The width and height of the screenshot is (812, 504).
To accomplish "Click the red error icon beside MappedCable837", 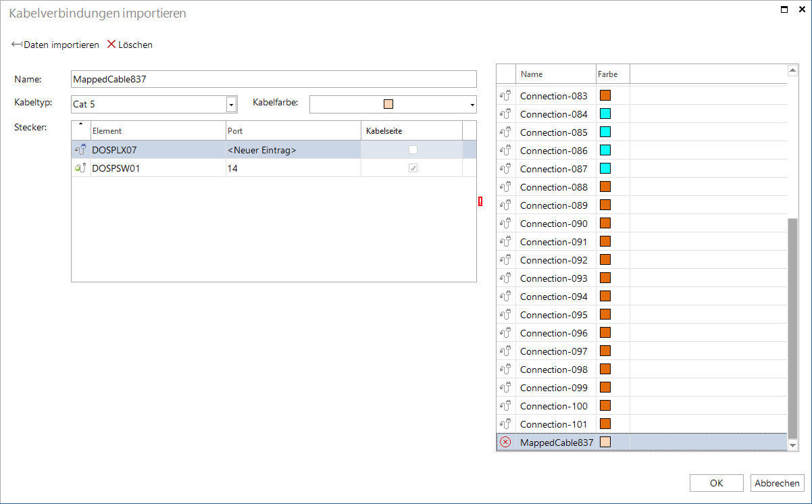I will [505, 443].
